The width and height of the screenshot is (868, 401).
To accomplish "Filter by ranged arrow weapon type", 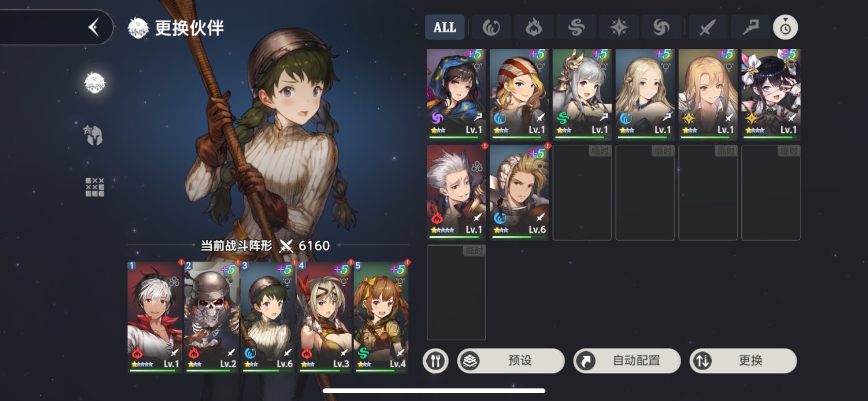I will coord(750,27).
